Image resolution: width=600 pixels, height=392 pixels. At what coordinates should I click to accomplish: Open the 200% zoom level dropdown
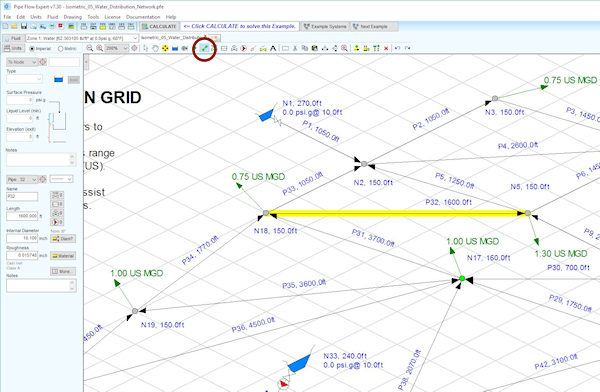tap(117, 48)
